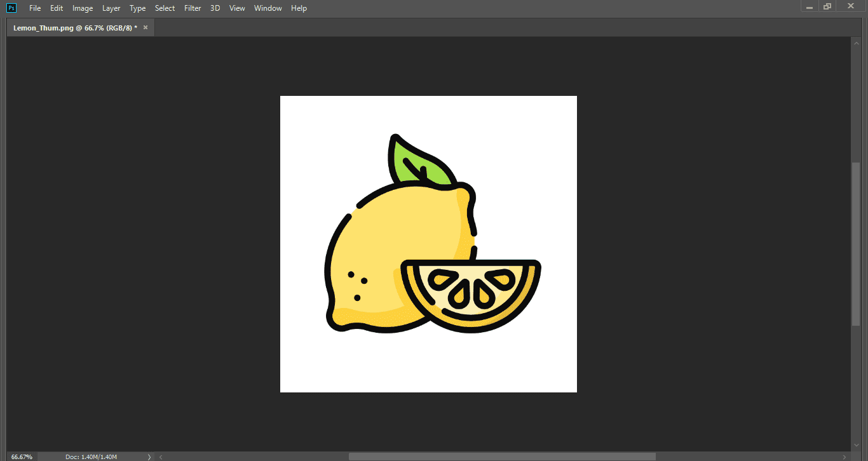Select the zoom percentage field showing 66.67%
This screenshot has height=461, width=868.
pyautogui.click(x=21, y=457)
